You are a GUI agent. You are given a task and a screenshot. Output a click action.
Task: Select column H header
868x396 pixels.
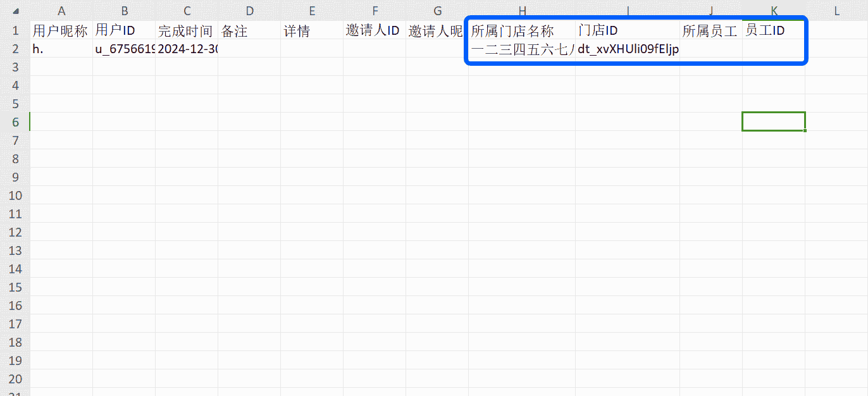(x=521, y=11)
